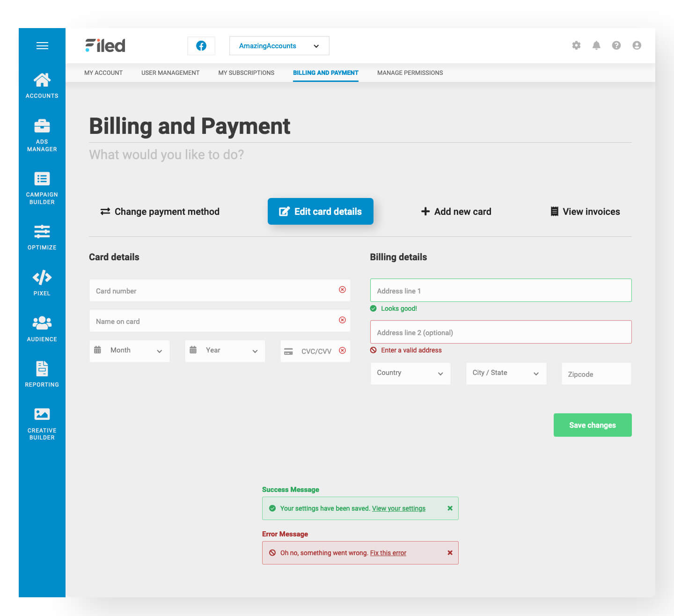Switch to My Account tab
Viewport: 674px width, 616px height.
[x=103, y=73]
